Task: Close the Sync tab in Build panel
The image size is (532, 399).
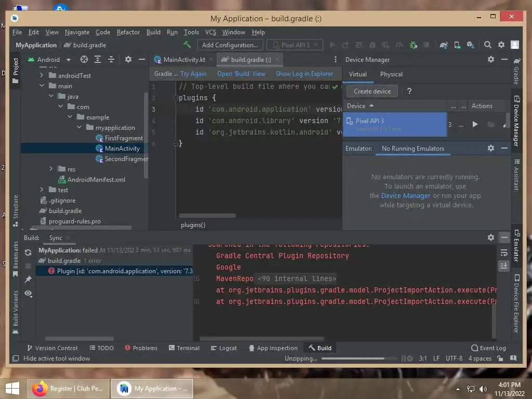Action: pyautogui.click(x=68, y=238)
